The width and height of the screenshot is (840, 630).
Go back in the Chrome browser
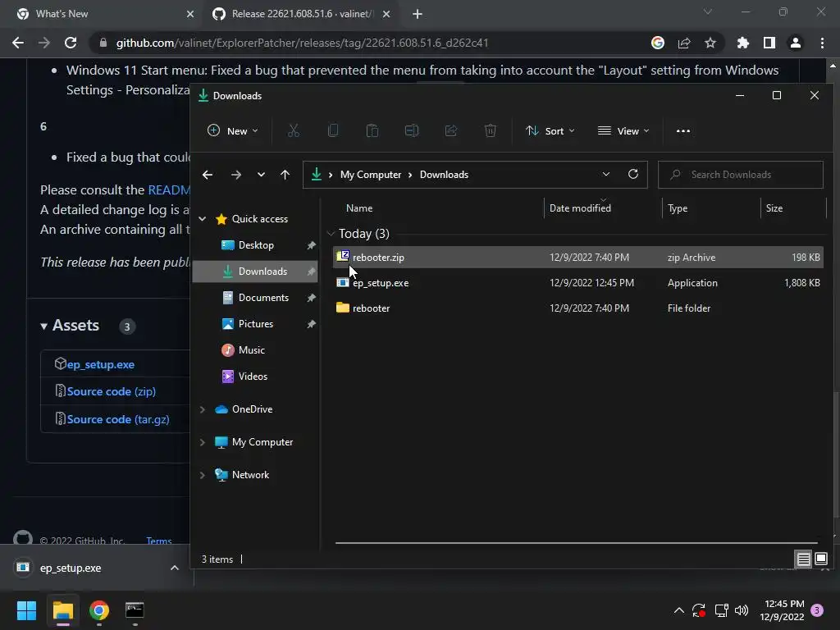pos(18,43)
